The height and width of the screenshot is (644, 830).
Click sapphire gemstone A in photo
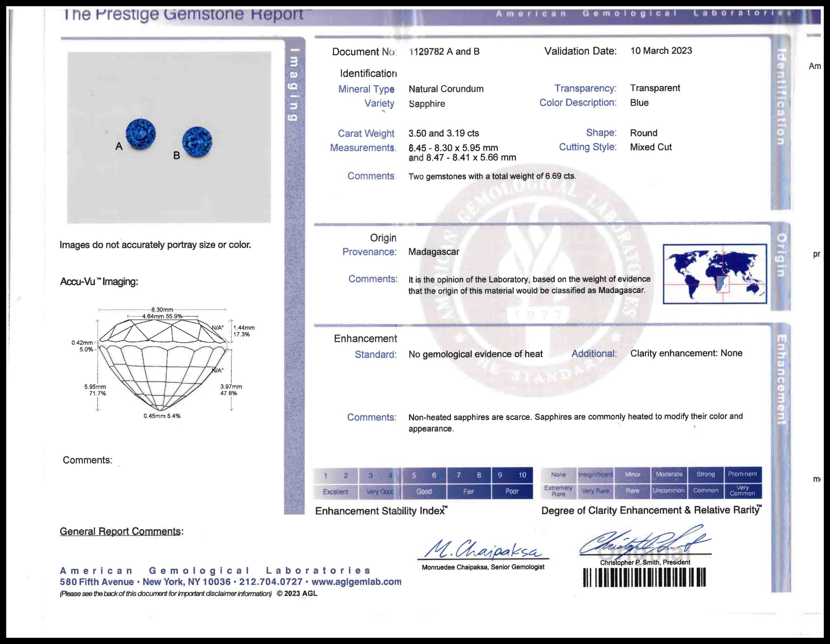point(141,134)
